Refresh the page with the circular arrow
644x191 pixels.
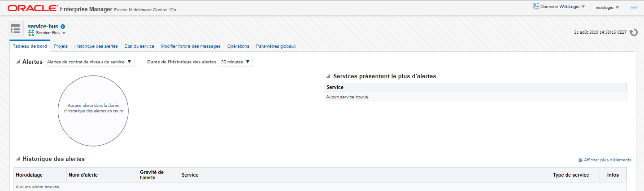click(x=633, y=32)
